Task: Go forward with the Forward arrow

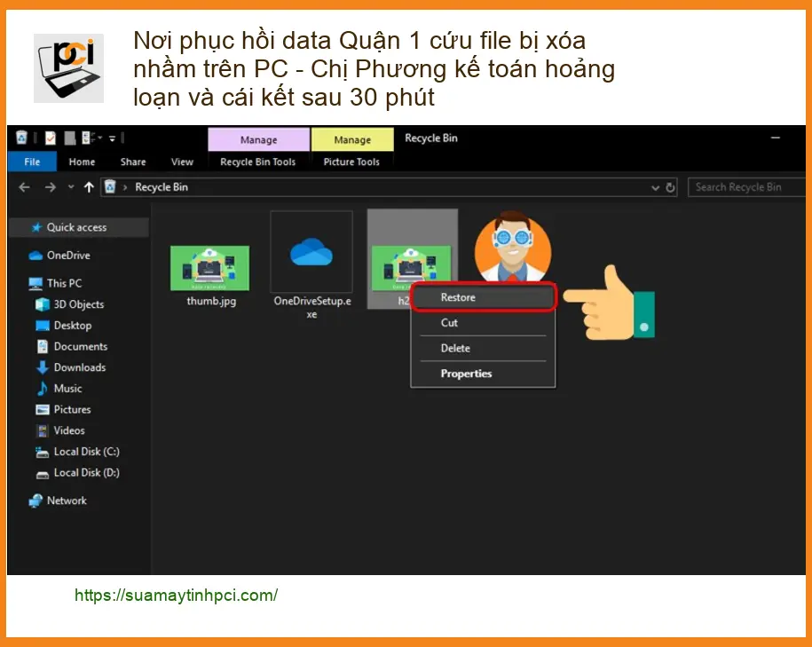Action: point(51,187)
